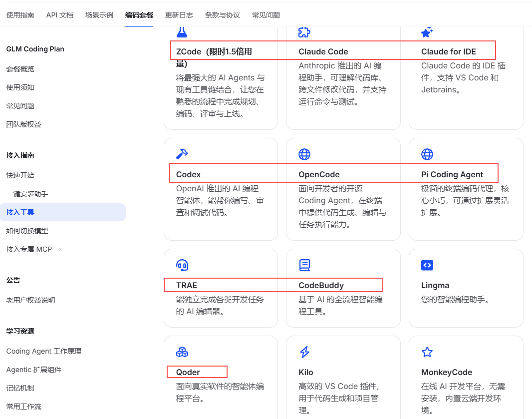The width and height of the screenshot is (532, 419).
Task: Click the sparkle star icon on Claude for IDE card
Action: [427, 32]
